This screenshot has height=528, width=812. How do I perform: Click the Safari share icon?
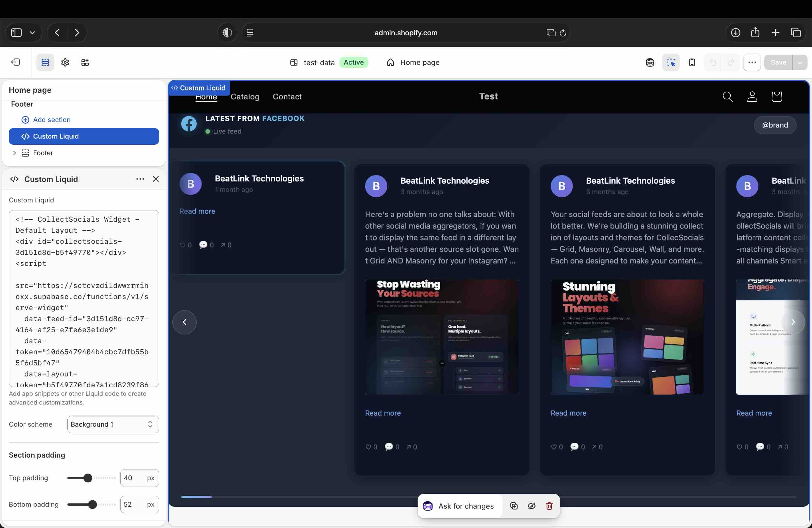[x=755, y=33]
